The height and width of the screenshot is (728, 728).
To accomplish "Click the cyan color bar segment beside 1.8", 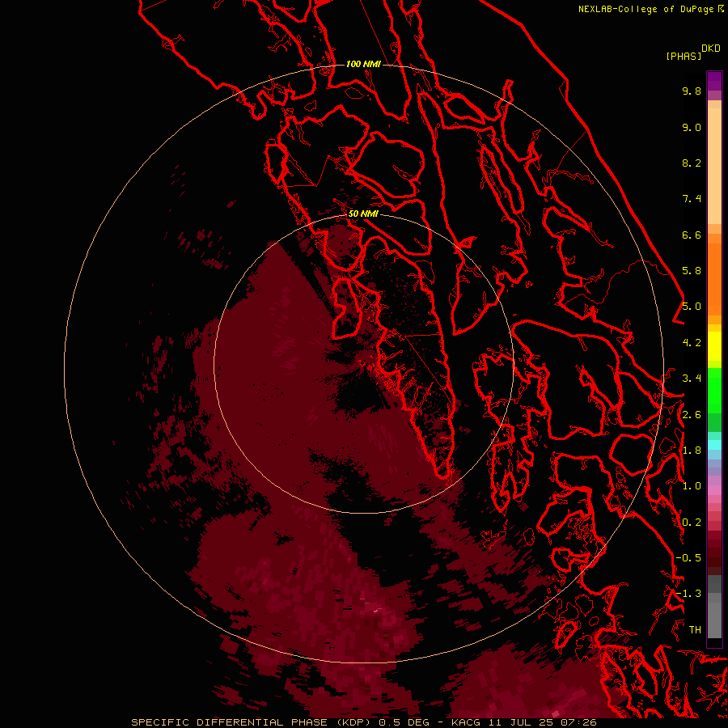I will point(714,445).
